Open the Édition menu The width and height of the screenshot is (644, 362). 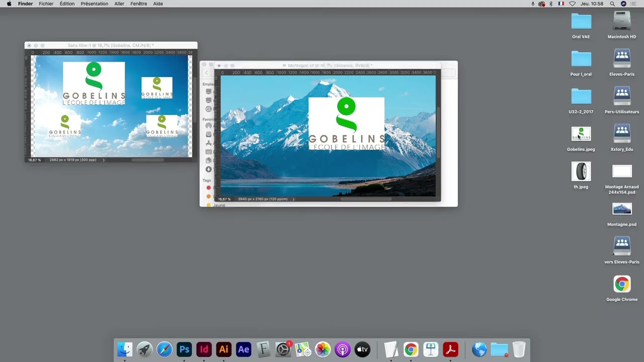[x=67, y=4]
